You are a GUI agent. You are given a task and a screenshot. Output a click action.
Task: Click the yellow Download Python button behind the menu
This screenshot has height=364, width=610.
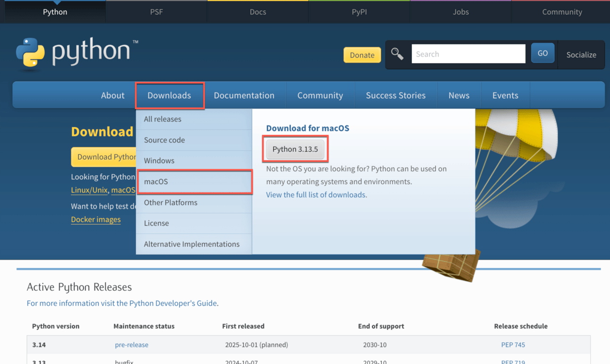click(x=103, y=157)
